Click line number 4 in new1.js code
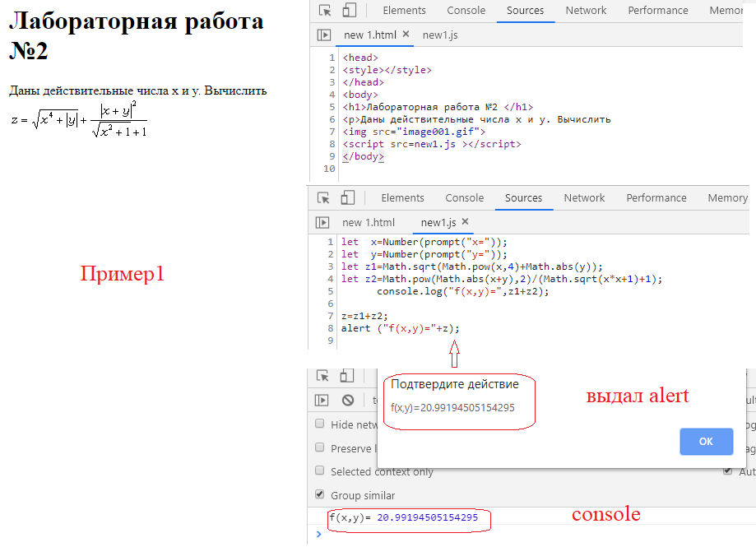The image size is (756, 547). pos(332,280)
